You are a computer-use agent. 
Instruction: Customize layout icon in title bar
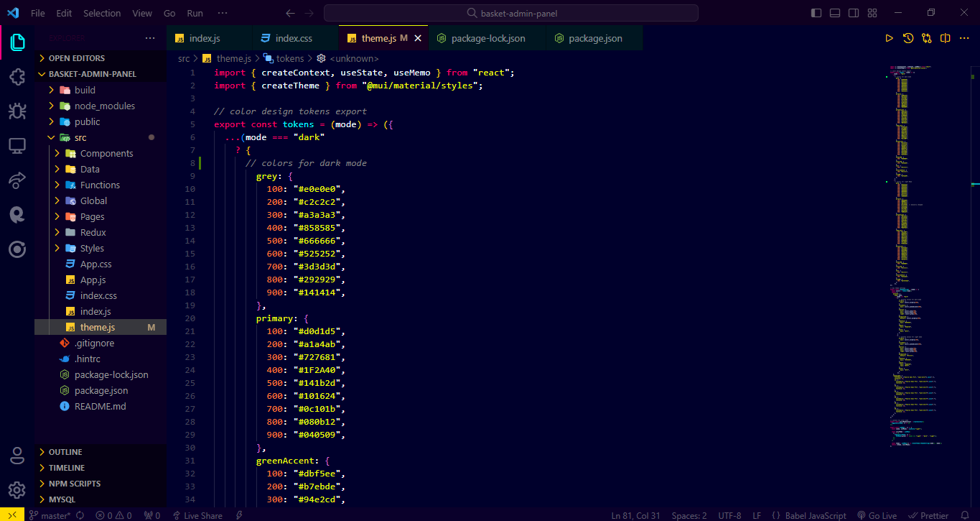pyautogui.click(x=872, y=13)
